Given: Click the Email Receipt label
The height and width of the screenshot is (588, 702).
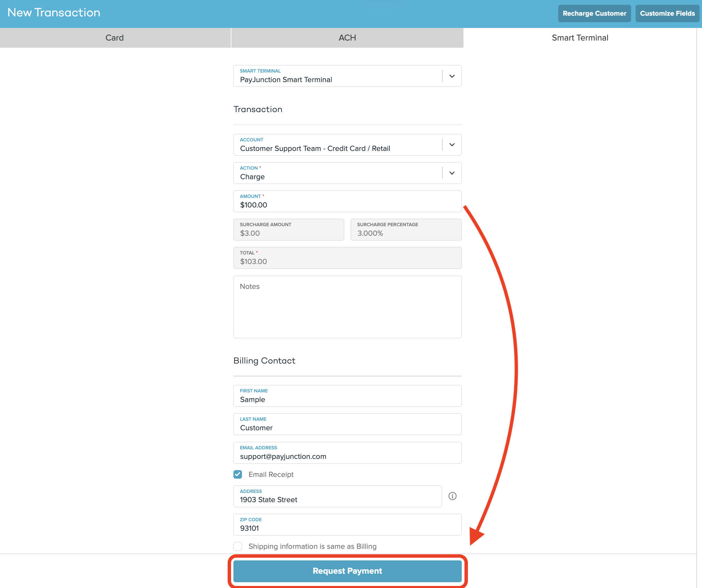Looking at the screenshot, I should tap(271, 475).
